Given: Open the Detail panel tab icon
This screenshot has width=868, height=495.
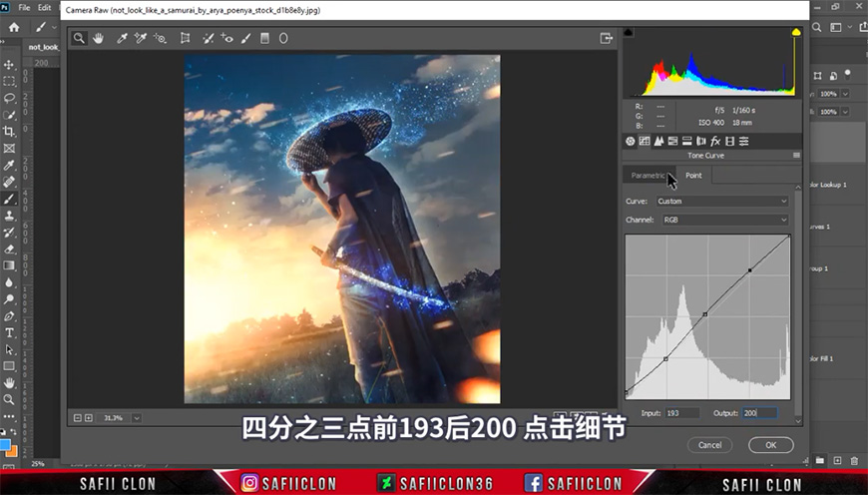Looking at the screenshot, I should click(x=658, y=141).
